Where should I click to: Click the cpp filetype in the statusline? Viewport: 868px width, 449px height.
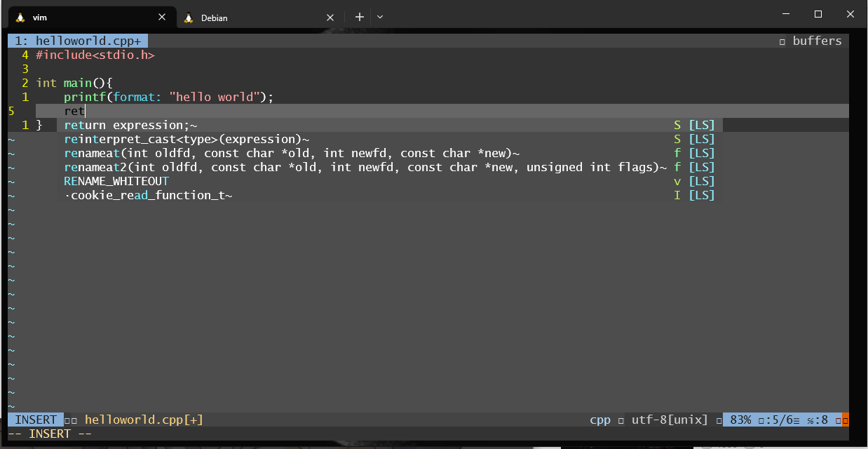[x=600, y=420]
